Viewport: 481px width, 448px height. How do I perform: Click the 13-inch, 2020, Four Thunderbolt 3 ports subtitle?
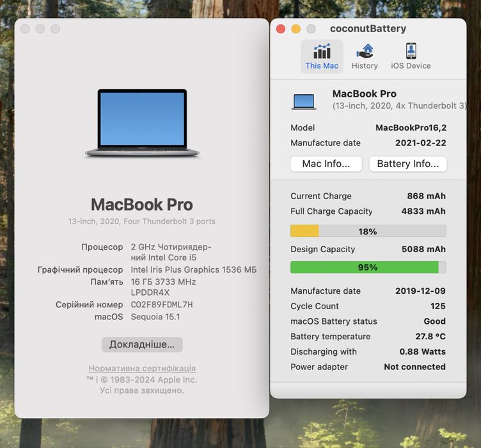click(x=142, y=221)
